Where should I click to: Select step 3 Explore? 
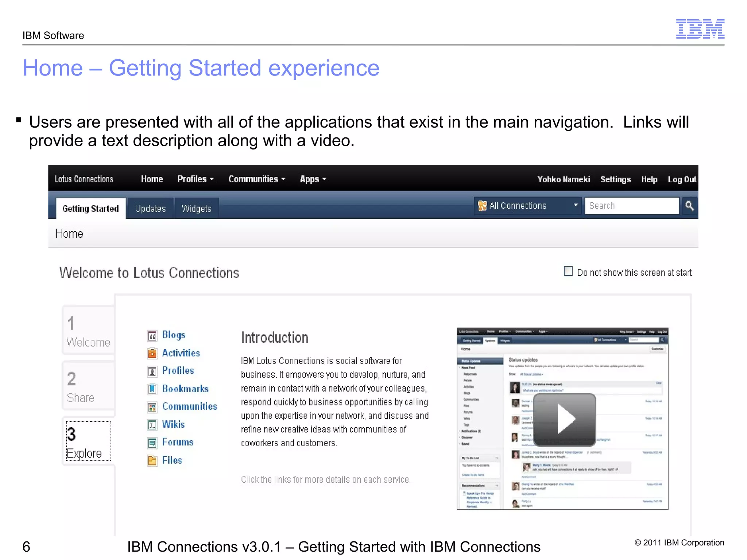pyautogui.click(x=89, y=441)
